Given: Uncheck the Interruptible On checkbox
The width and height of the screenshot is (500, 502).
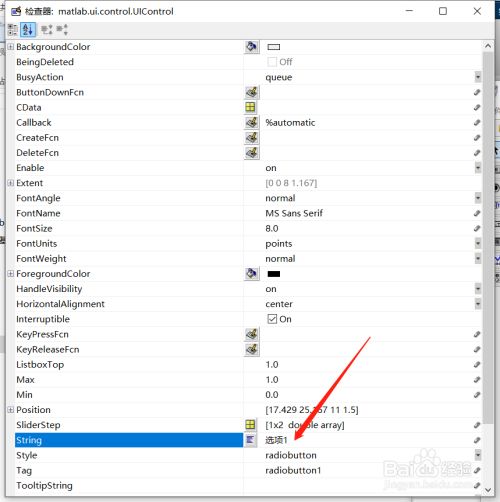Looking at the screenshot, I should tap(272, 319).
